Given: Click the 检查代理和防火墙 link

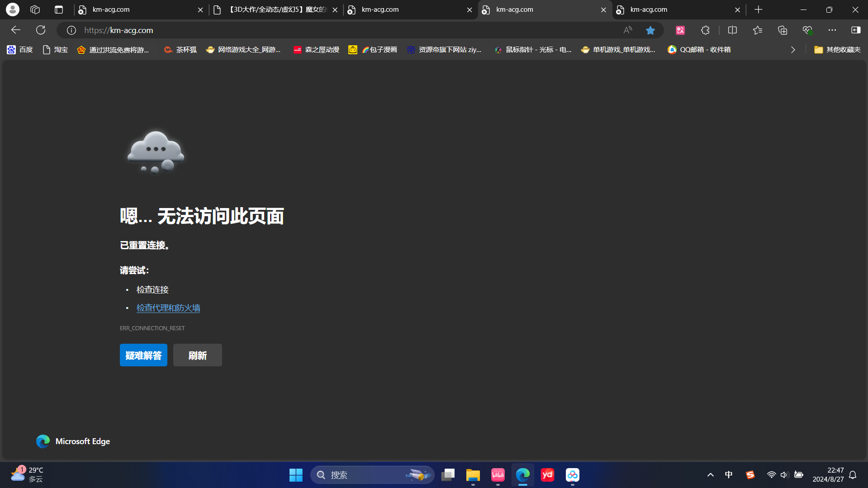Looking at the screenshot, I should click(x=168, y=308).
